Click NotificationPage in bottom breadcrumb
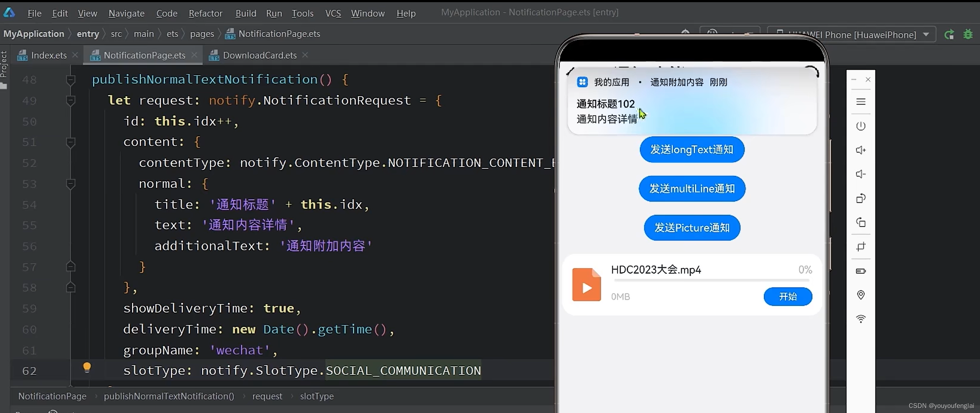The height and width of the screenshot is (413, 980). pos(52,396)
